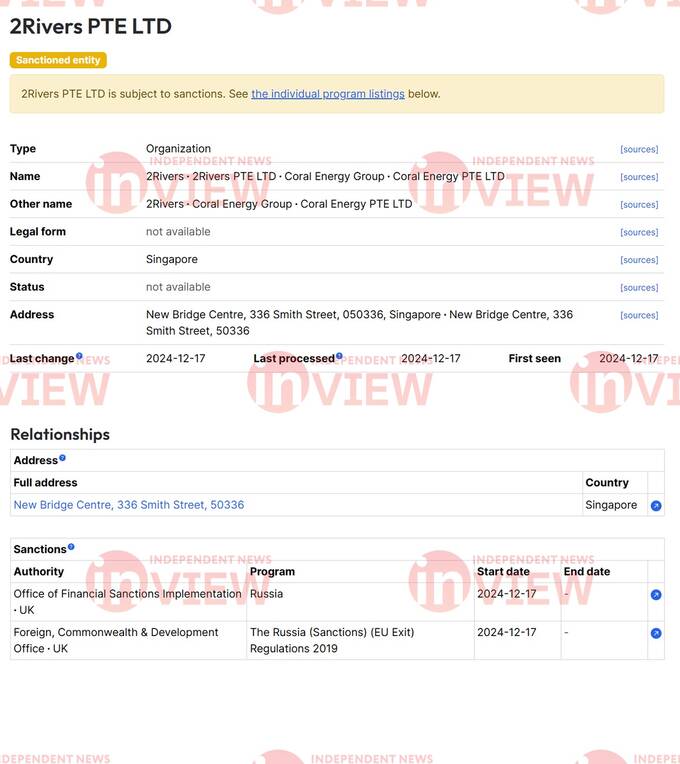Open sources link for Other name row
The height and width of the screenshot is (764, 680).
tap(639, 205)
